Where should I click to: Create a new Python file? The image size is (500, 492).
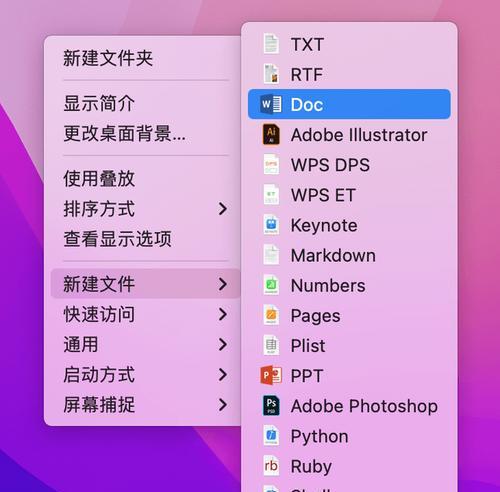coord(349,436)
